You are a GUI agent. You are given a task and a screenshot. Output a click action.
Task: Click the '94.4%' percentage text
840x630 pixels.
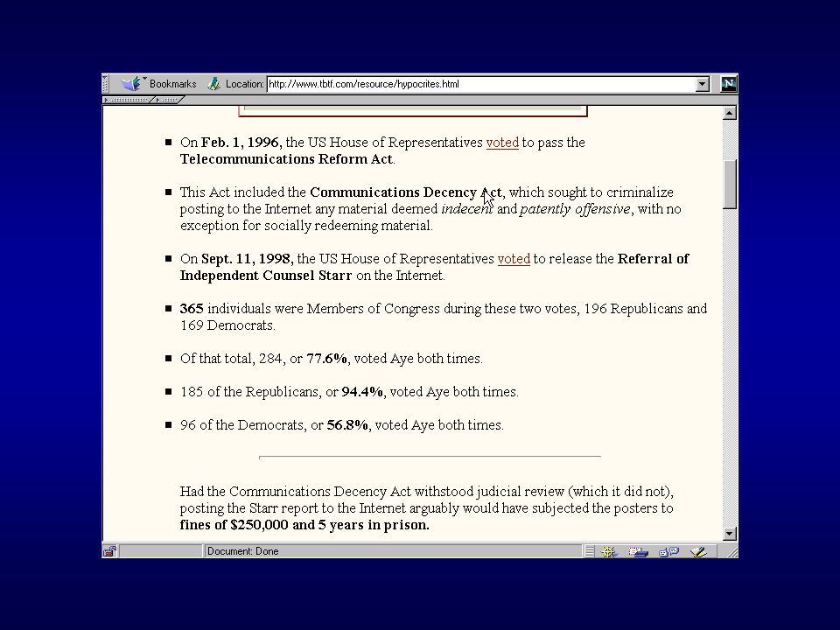coord(362,392)
